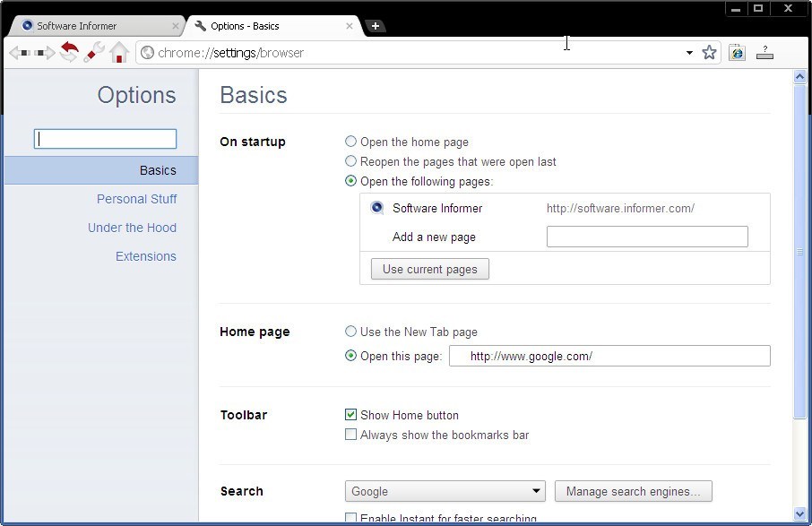Open a new tab with the plus button

pos(376,26)
